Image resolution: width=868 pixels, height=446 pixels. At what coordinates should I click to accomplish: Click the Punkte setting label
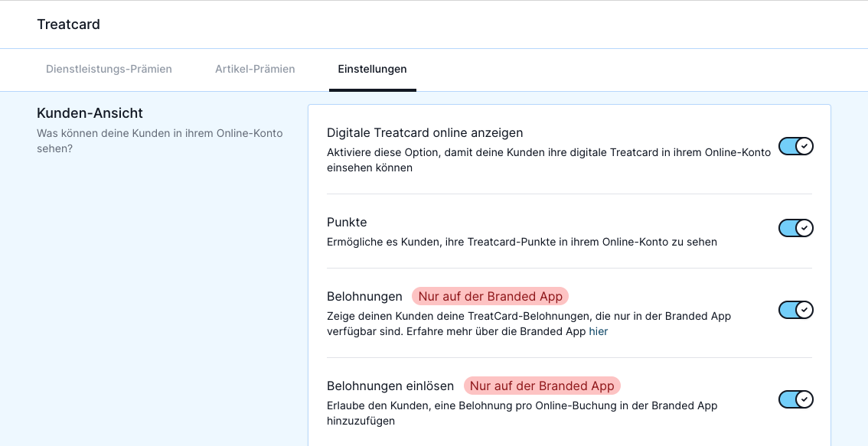347,222
